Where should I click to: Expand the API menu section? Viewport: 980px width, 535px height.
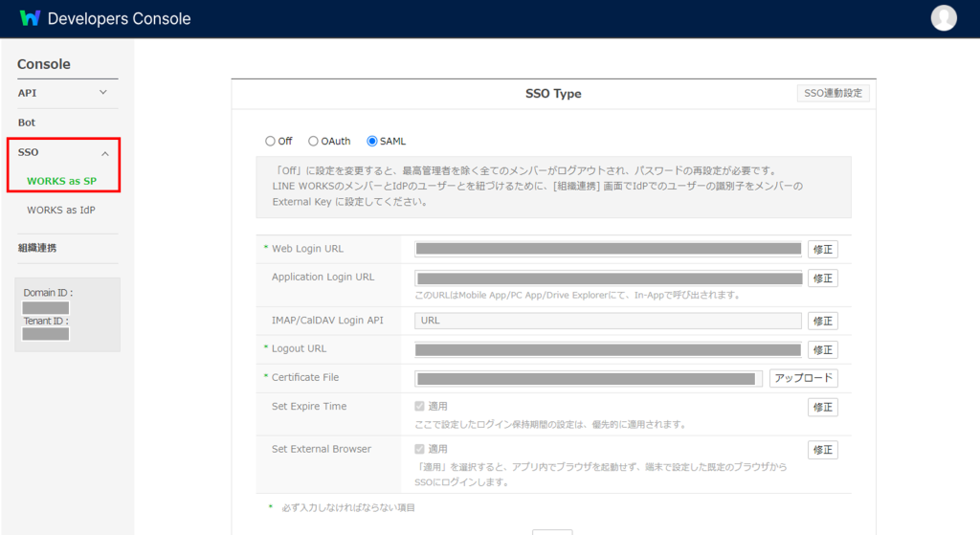tap(103, 93)
